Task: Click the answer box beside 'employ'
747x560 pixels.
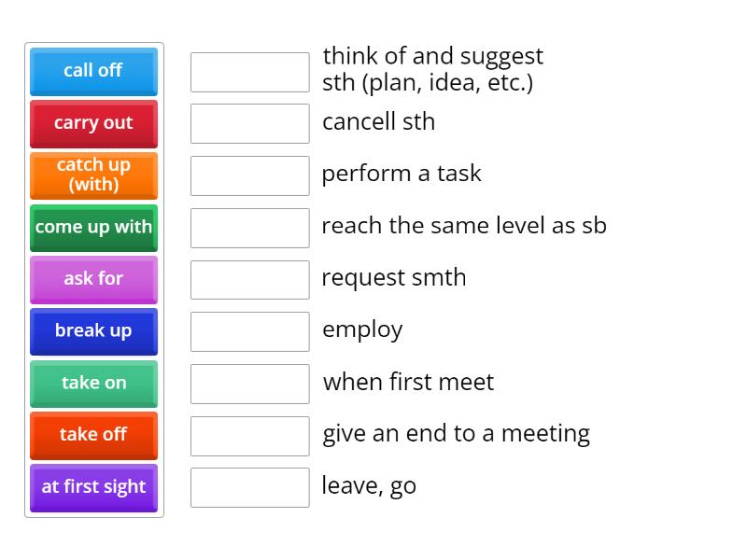Action: [x=249, y=330]
